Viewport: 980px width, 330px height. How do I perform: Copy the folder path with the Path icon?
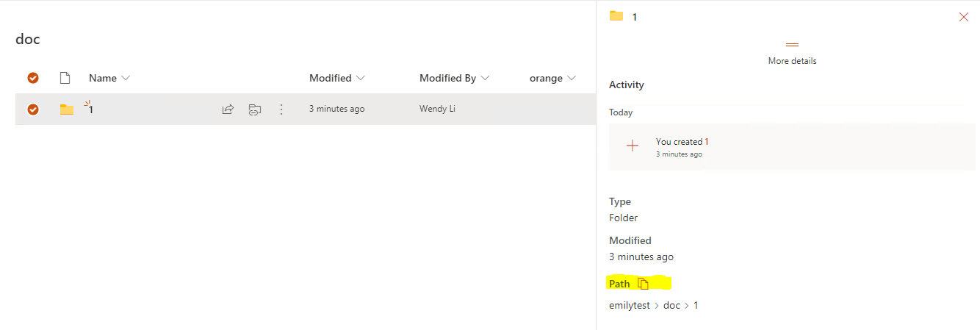(644, 284)
